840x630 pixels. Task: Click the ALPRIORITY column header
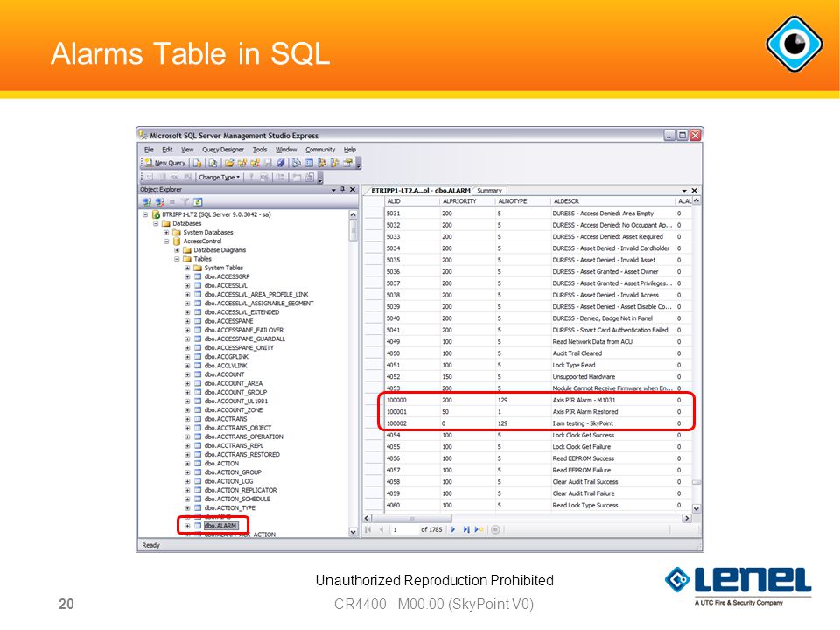(x=466, y=201)
